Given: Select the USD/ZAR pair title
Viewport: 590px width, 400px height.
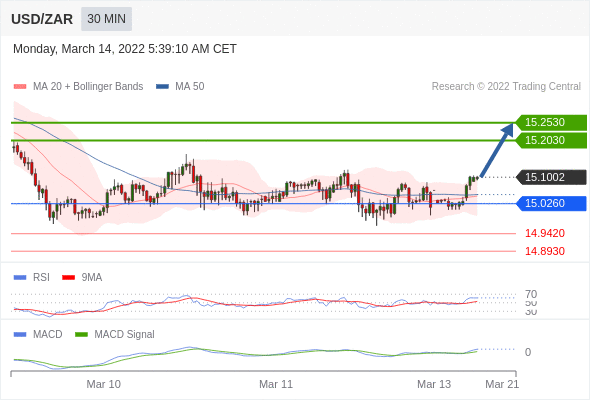Looking at the screenshot, I should pos(42,19).
